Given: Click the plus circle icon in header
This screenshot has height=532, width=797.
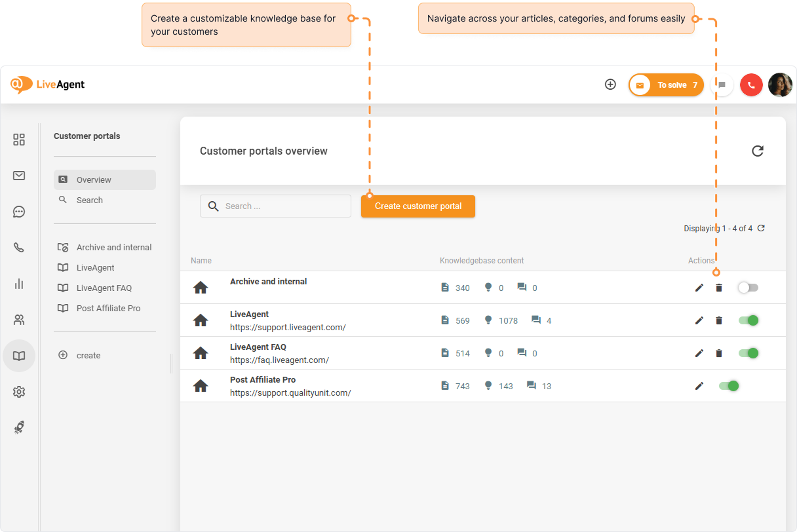Looking at the screenshot, I should coord(610,85).
